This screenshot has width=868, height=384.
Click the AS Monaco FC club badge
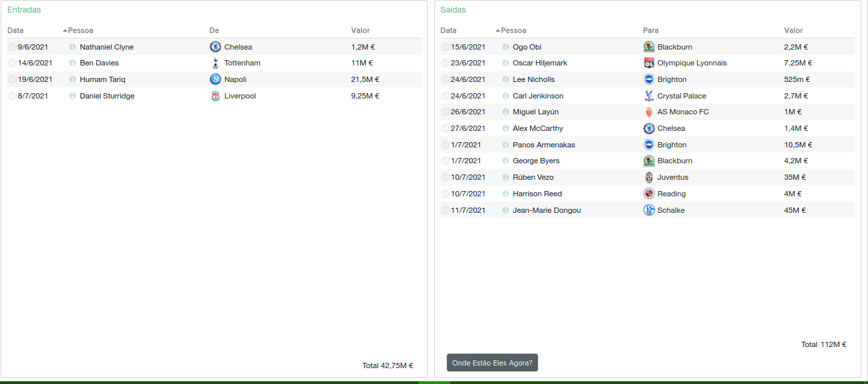click(649, 112)
